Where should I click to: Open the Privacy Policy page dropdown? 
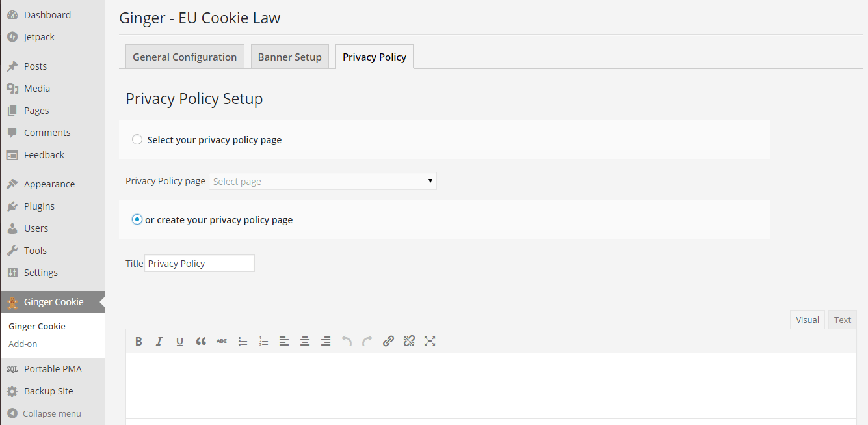(x=322, y=181)
